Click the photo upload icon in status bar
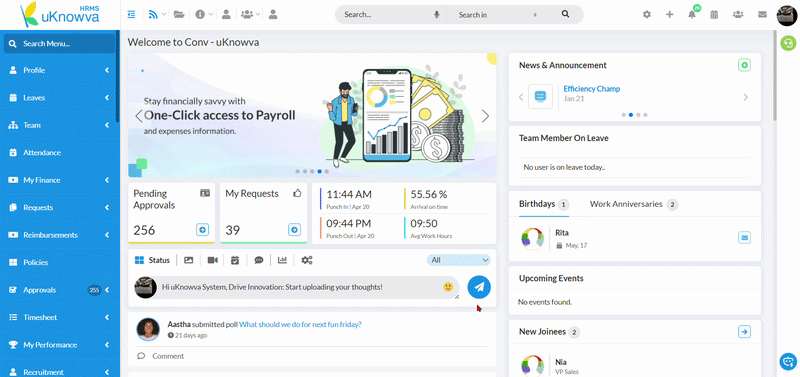This screenshot has height=377, width=800. (x=189, y=260)
